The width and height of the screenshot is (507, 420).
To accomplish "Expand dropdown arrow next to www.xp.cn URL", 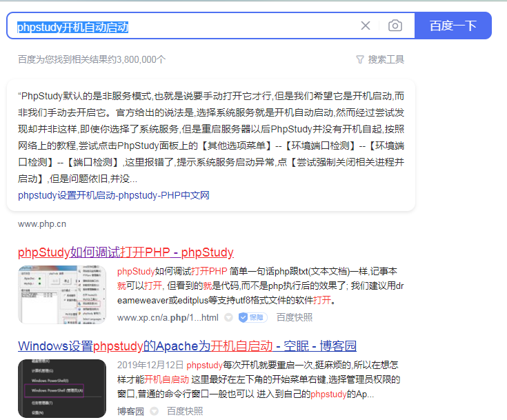I will click(228, 317).
